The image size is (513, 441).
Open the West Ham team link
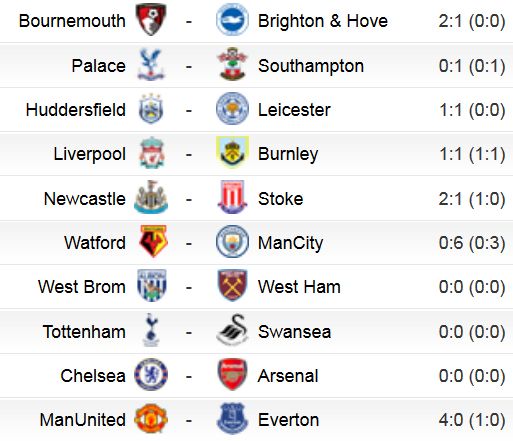click(x=299, y=287)
